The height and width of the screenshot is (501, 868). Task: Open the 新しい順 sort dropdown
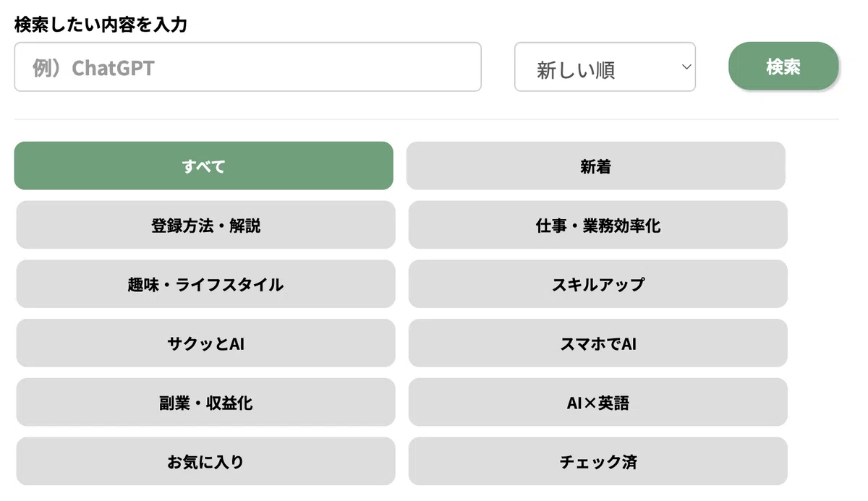click(x=605, y=67)
